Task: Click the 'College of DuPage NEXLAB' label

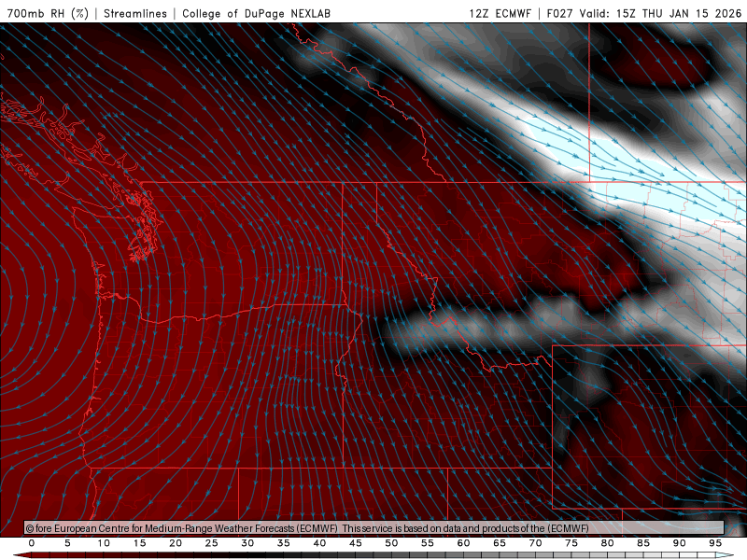Action: click(x=256, y=13)
